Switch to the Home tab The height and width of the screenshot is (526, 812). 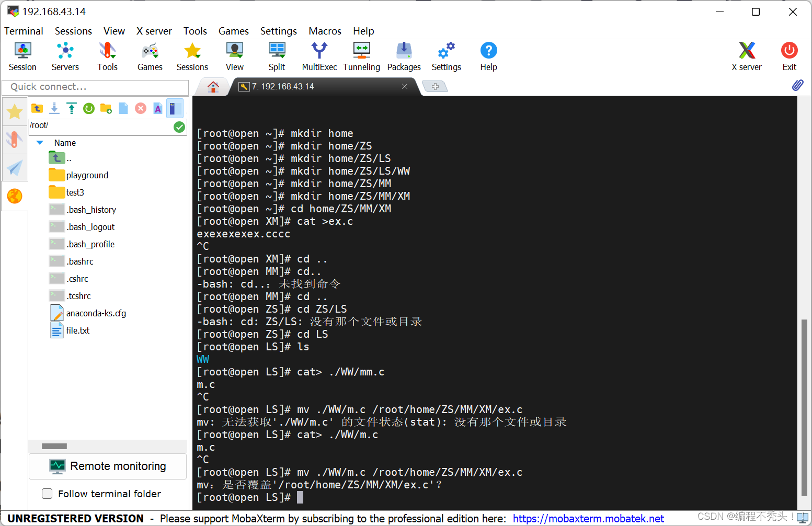pyautogui.click(x=212, y=86)
